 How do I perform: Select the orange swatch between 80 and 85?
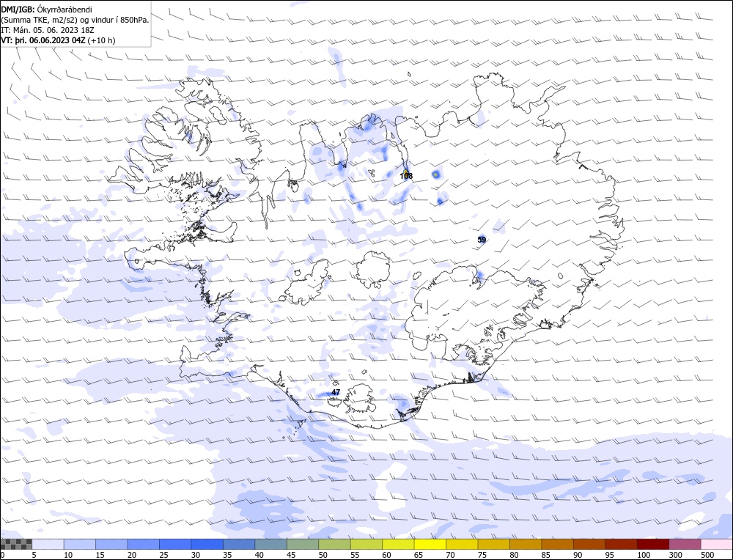coord(526,544)
